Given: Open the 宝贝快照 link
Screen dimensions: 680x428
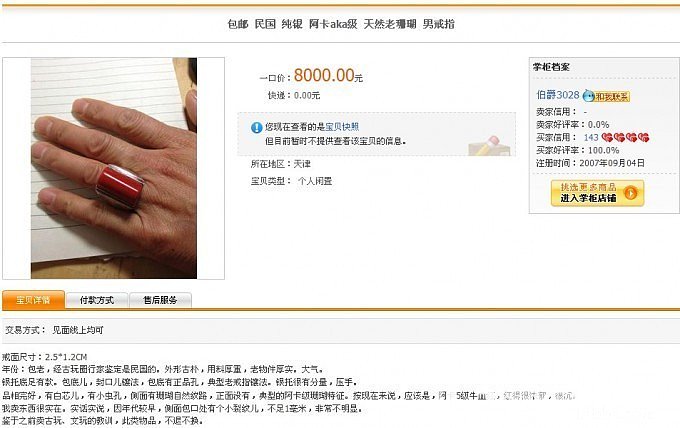Looking at the screenshot, I should pyautogui.click(x=342, y=127).
